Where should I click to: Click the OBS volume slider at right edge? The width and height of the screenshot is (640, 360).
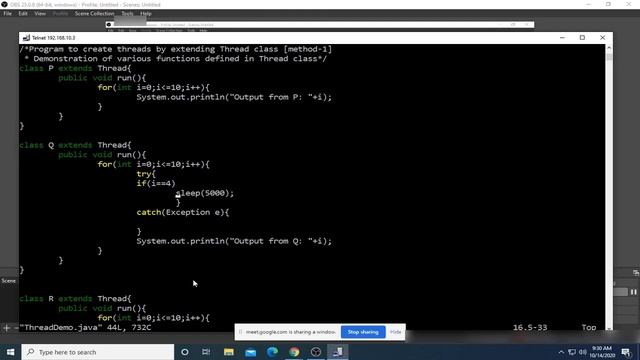[620, 292]
